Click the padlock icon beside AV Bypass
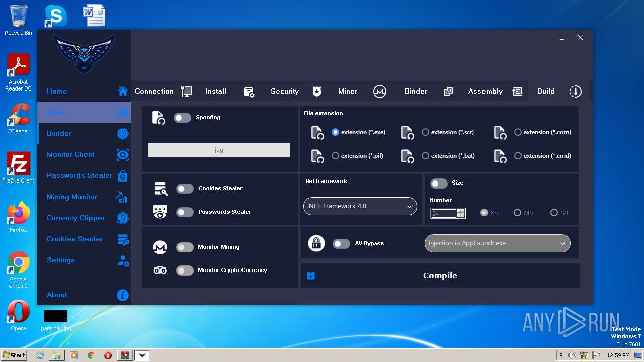The width and height of the screenshot is (644, 362). coord(316,243)
